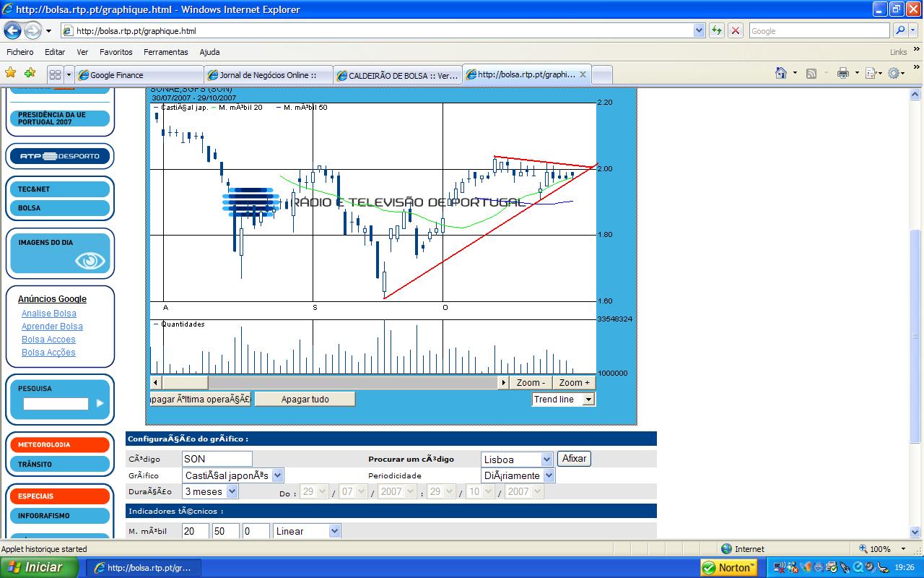Open the Aprender Bolsa ad link
This screenshot has height=578, width=924.
click(x=52, y=327)
